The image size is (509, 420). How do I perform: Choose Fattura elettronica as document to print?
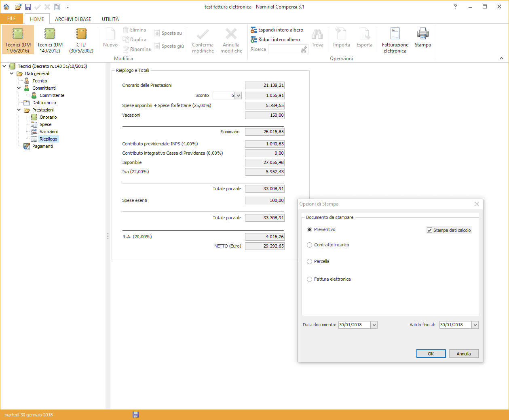coord(309,279)
